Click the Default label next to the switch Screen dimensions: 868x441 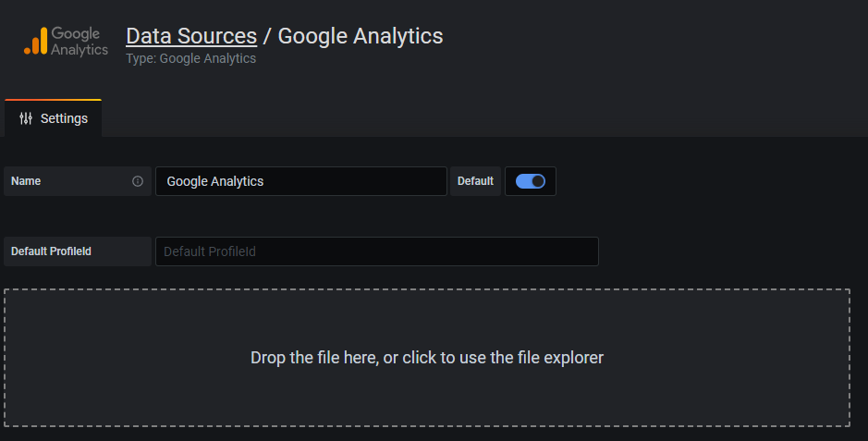[475, 181]
